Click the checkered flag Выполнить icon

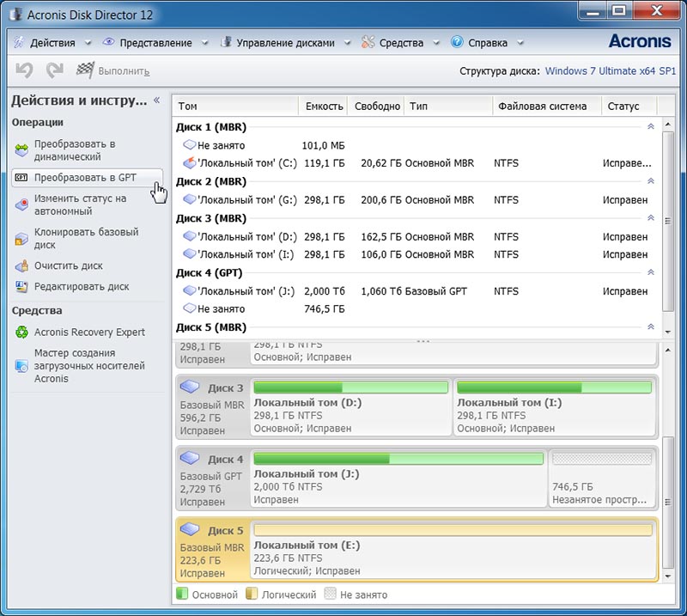pos(85,70)
